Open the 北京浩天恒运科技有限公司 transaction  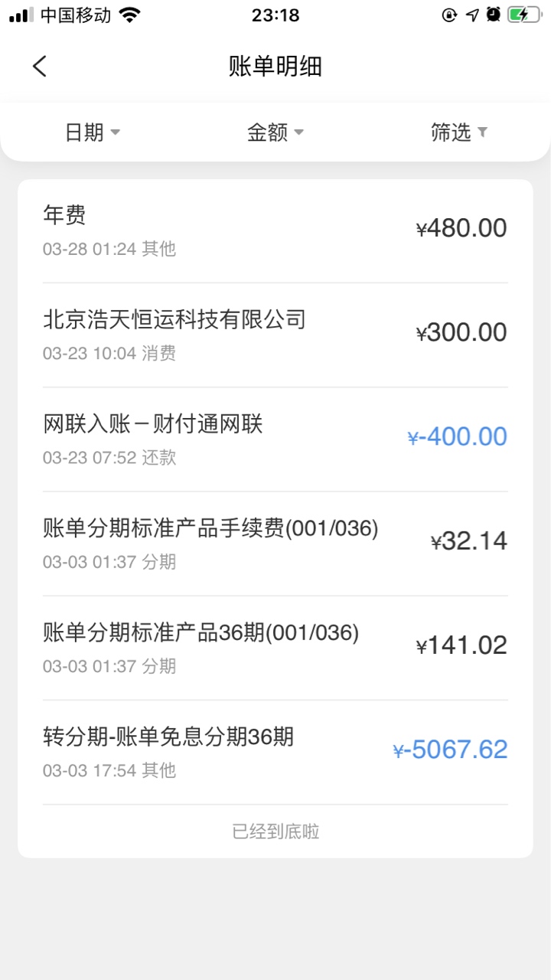275,335
